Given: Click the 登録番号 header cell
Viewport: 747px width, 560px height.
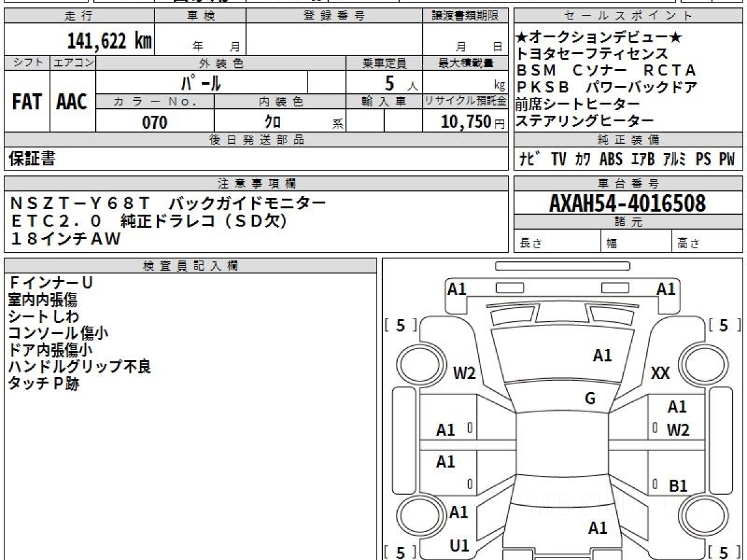Looking at the screenshot, I should [334, 16].
